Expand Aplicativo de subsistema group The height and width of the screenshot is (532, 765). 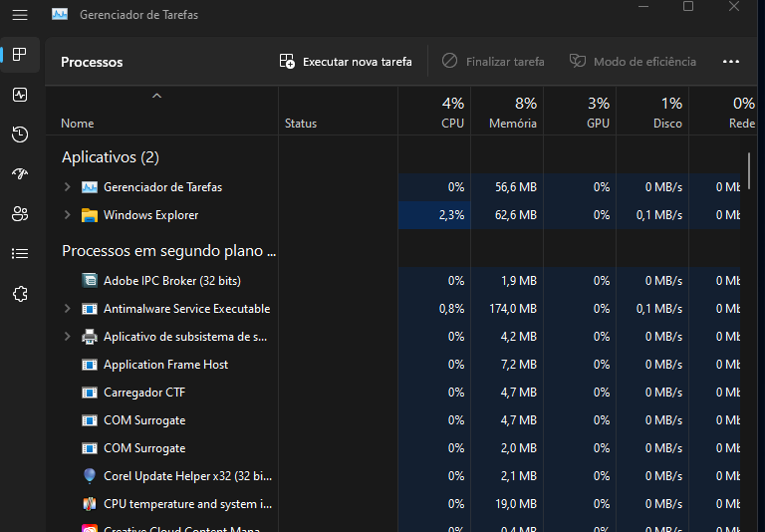68,337
